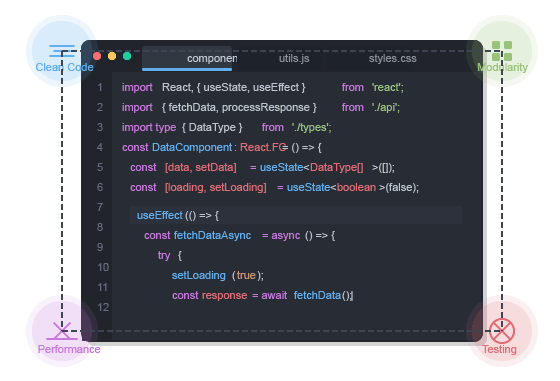560x381 pixels.
Task: Click line number 11 in gutter
Action: [x=102, y=287]
